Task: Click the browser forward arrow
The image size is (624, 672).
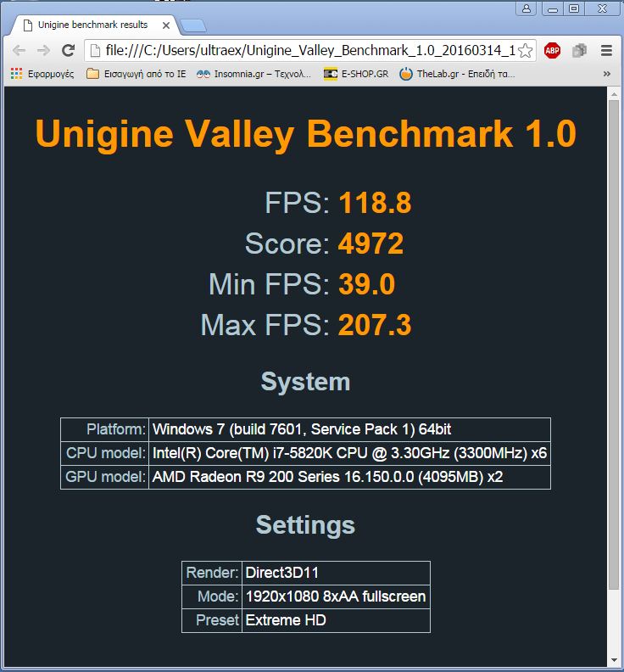Action: pos(43,51)
